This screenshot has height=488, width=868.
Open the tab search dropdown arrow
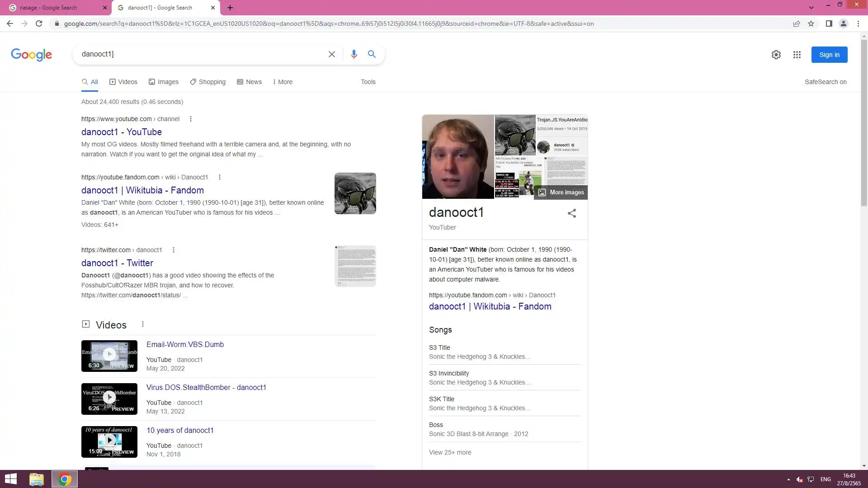click(811, 7)
